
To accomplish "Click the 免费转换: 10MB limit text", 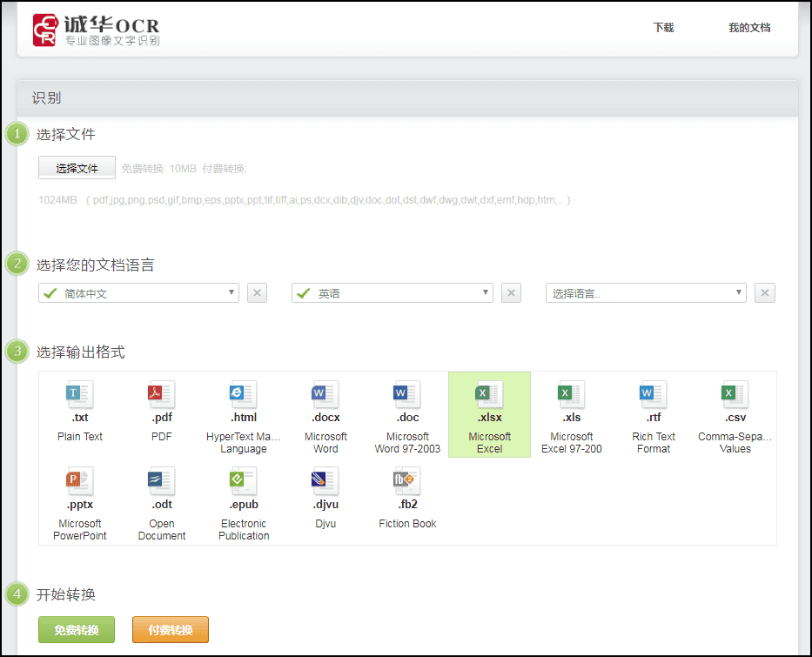I will pyautogui.click(x=159, y=169).
